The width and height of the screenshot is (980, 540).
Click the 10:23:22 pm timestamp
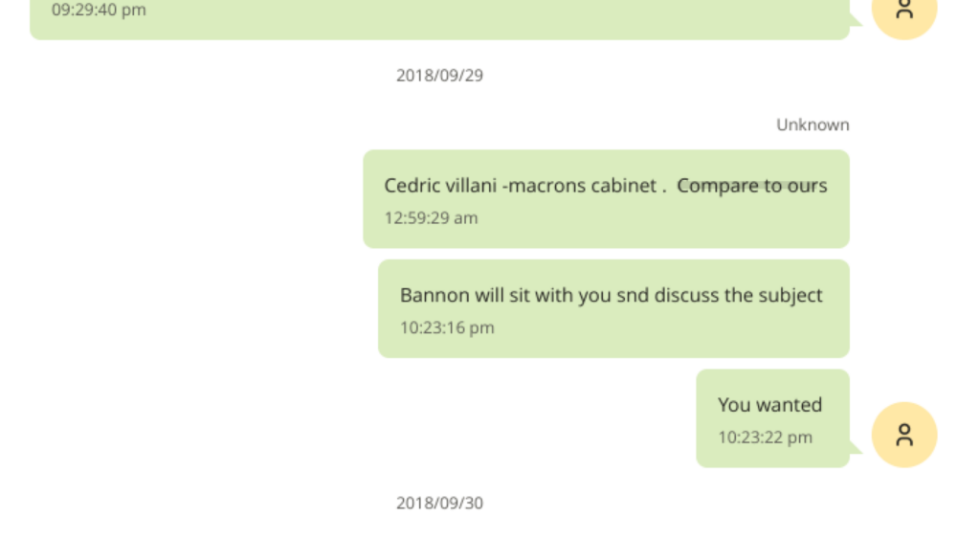pos(765,438)
